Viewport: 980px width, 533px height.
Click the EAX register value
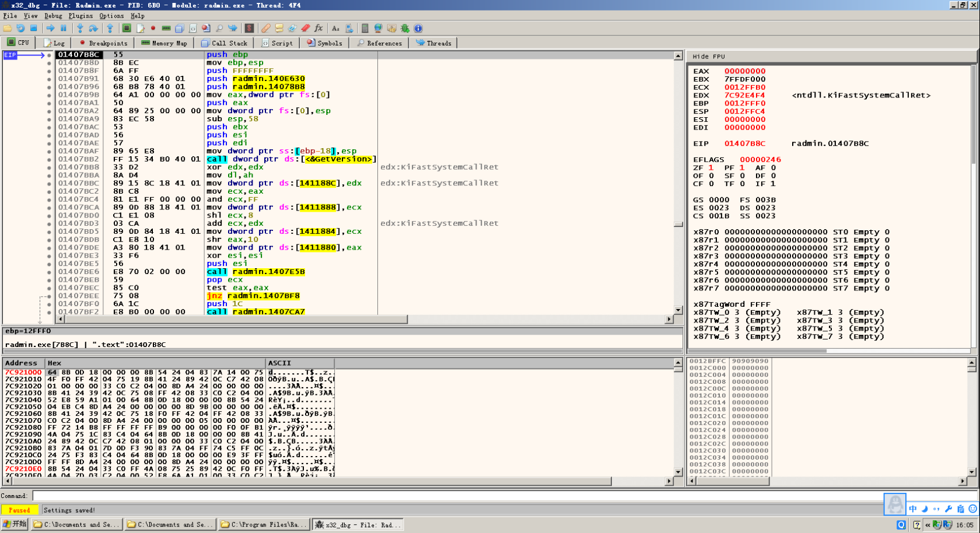tap(745, 71)
